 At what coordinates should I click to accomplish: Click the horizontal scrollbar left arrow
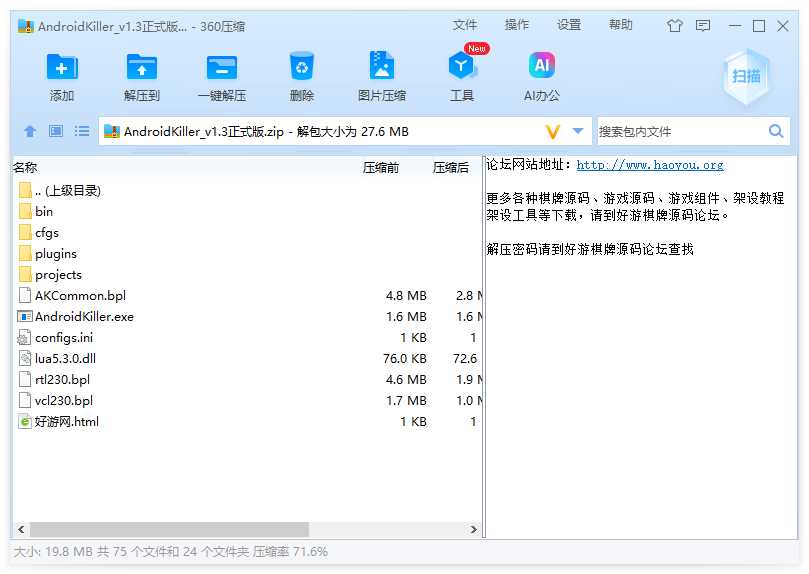(21, 529)
